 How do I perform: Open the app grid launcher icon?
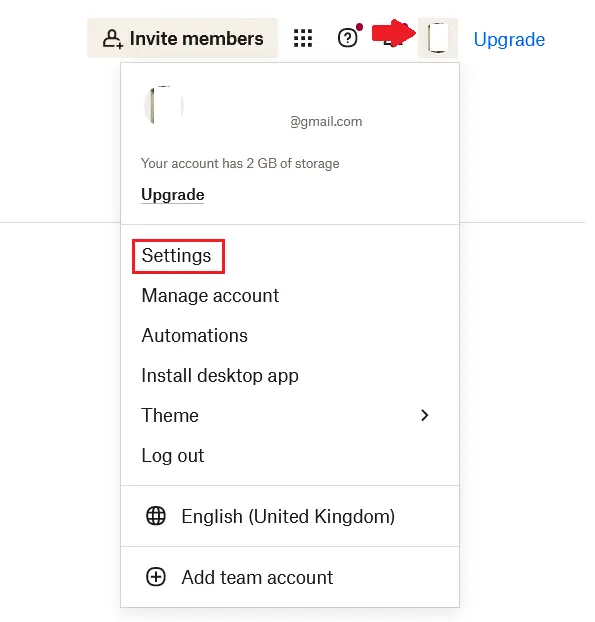303,38
